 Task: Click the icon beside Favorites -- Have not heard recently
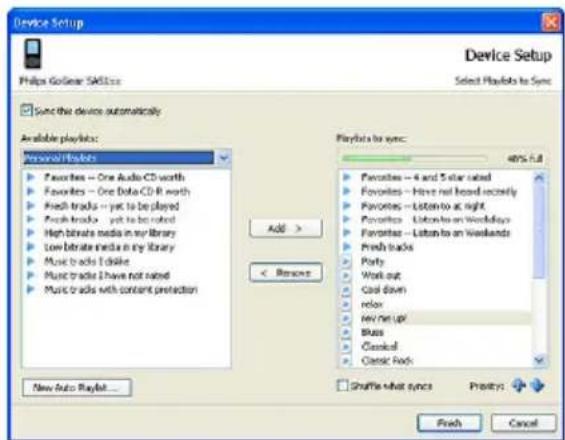point(347,191)
